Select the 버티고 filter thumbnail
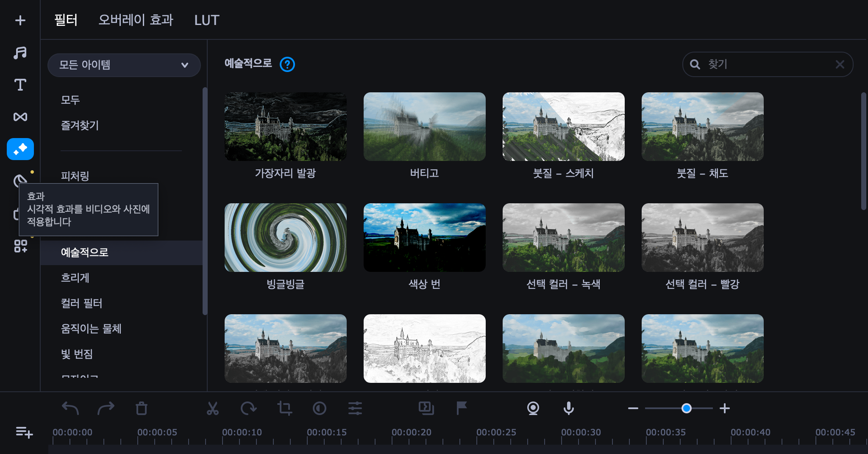868x454 pixels. point(425,127)
